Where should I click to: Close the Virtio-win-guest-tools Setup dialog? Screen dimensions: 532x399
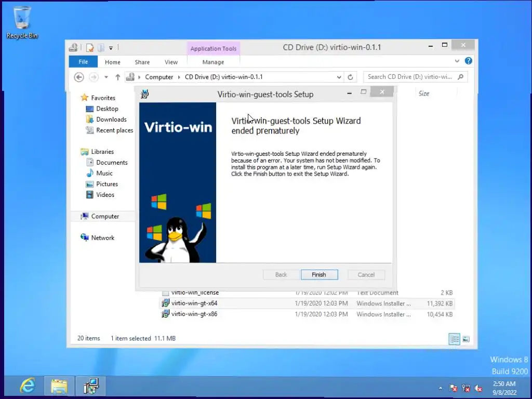[x=382, y=91]
